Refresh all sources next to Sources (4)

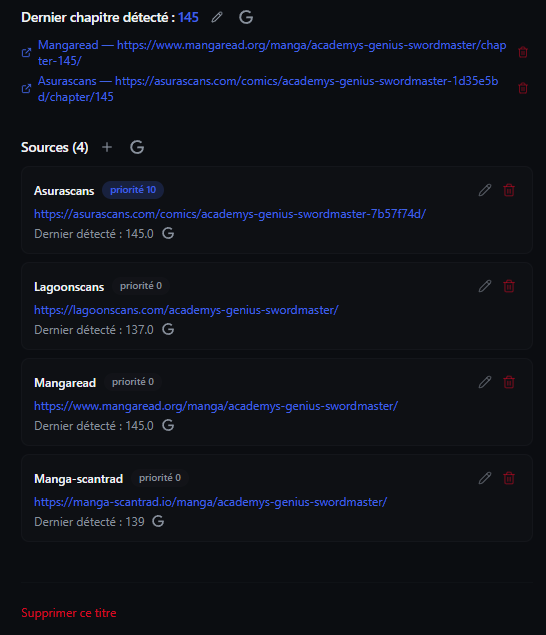tap(137, 147)
